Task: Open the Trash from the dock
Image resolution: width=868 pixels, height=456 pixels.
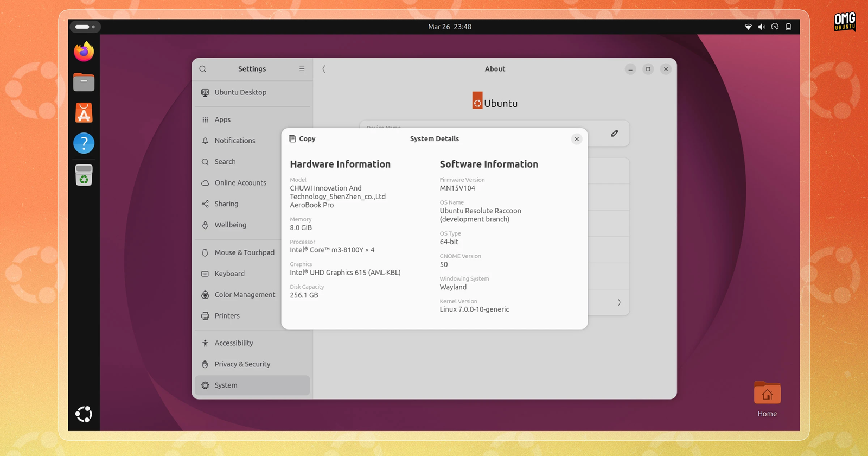Action: tap(84, 175)
